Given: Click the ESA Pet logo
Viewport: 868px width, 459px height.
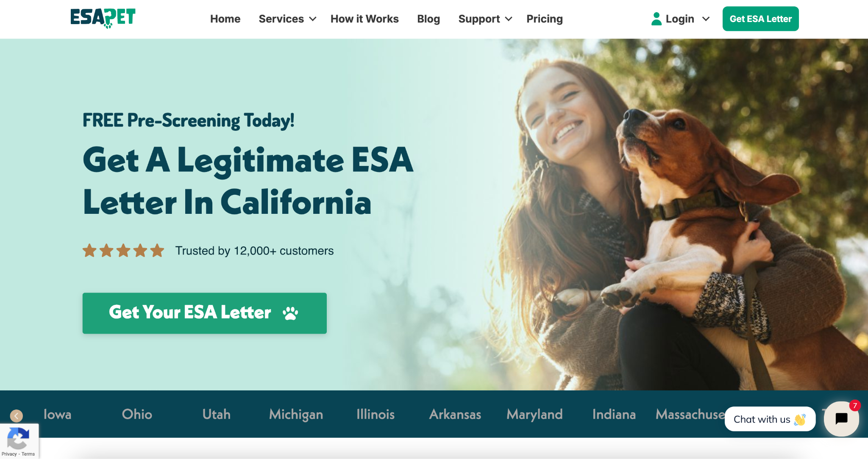Looking at the screenshot, I should (103, 18).
